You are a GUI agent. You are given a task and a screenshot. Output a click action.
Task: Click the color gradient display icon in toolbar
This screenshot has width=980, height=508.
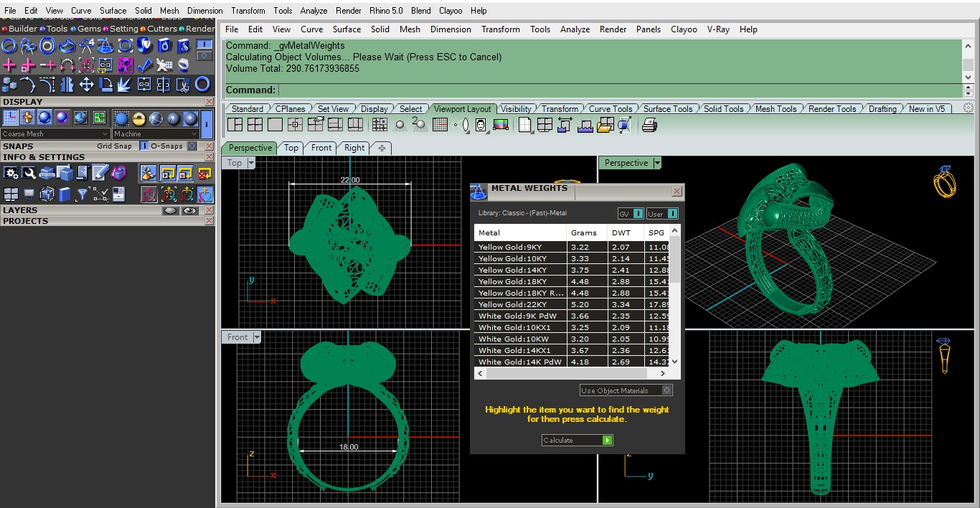501,125
